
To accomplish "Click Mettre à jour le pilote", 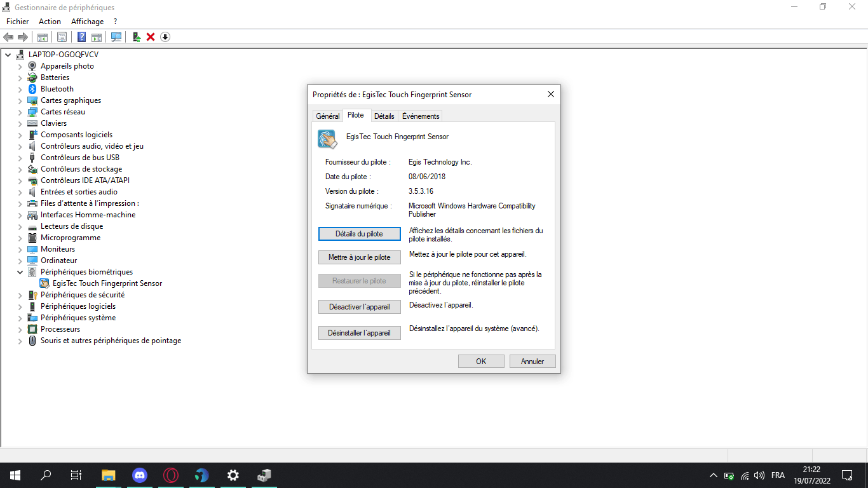I will [x=360, y=257].
